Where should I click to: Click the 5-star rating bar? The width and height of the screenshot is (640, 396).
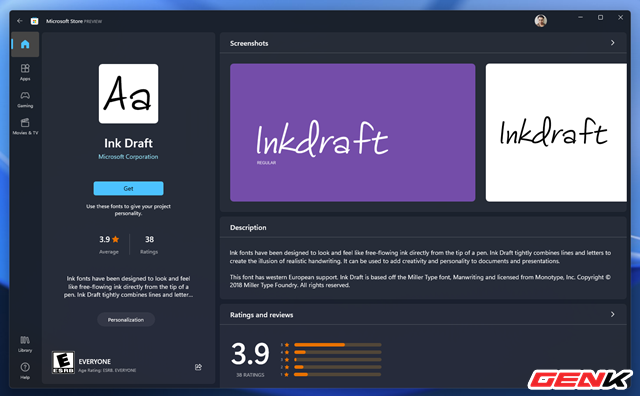(x=338, y=345)
